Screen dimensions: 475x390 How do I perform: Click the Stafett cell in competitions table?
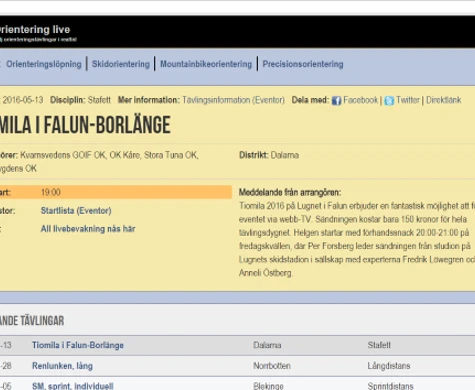pos(379,345)
